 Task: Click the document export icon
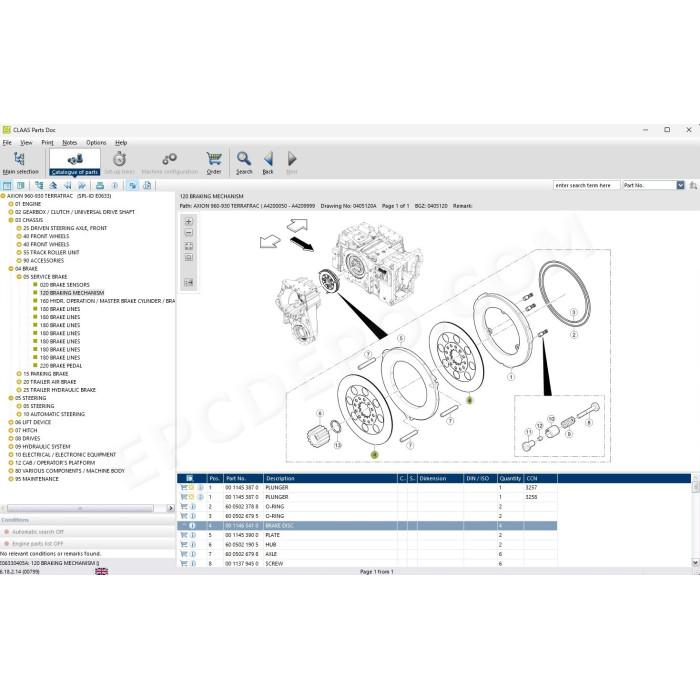[147, 185]
